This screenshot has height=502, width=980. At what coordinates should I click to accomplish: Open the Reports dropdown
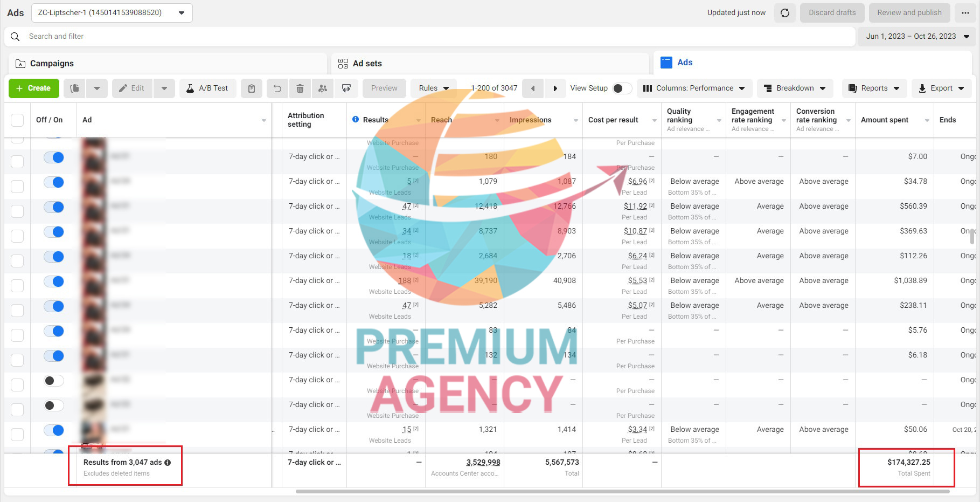[x=874, y=88]
